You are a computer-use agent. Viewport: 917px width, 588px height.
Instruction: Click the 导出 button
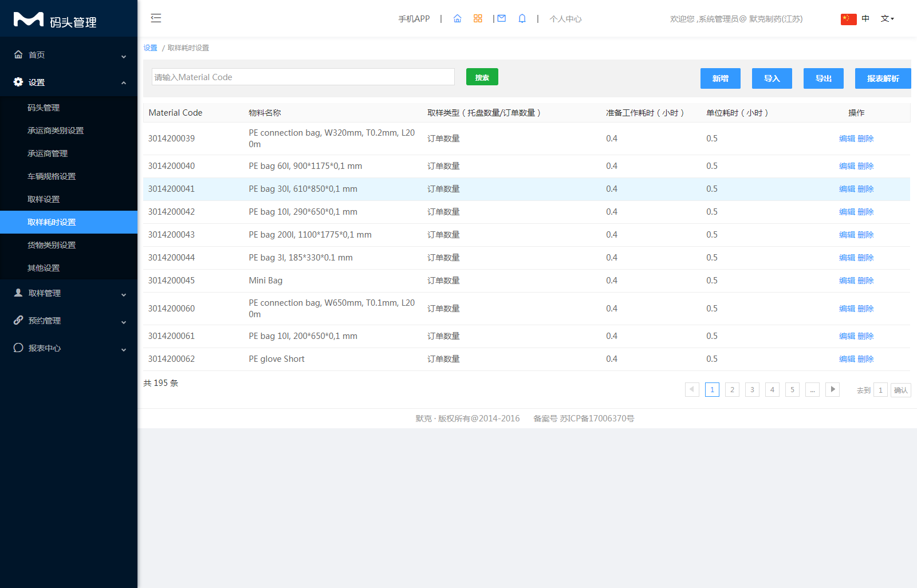click(824, 78)
